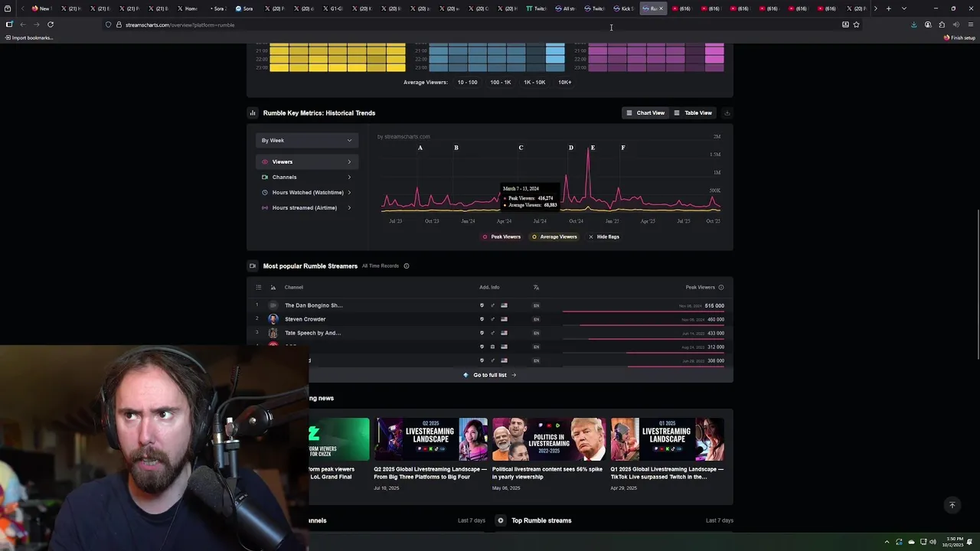Switch to the Home browser tab

tap(188, 8)
